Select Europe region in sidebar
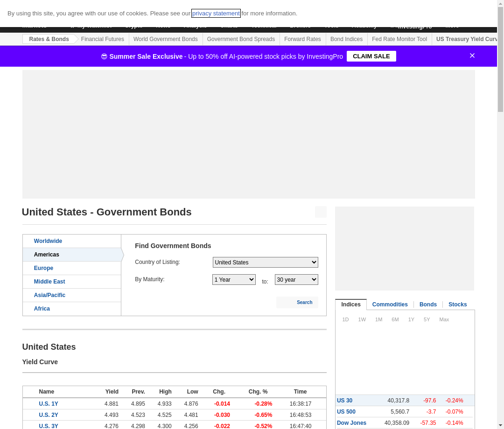 43,268
